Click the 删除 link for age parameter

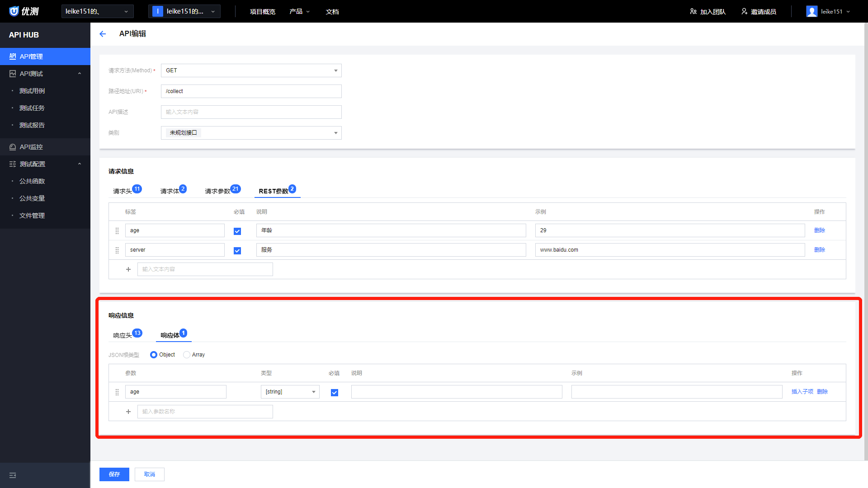[x=823, y=391]
